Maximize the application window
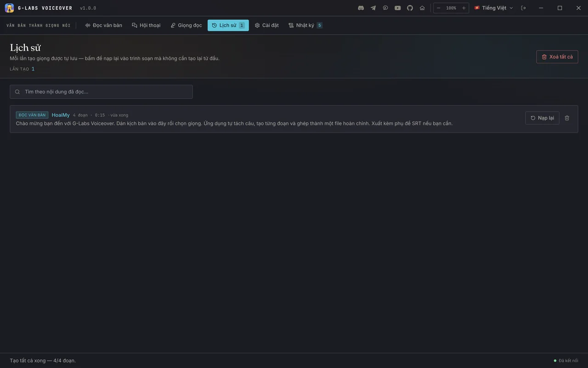 point(560,8)
